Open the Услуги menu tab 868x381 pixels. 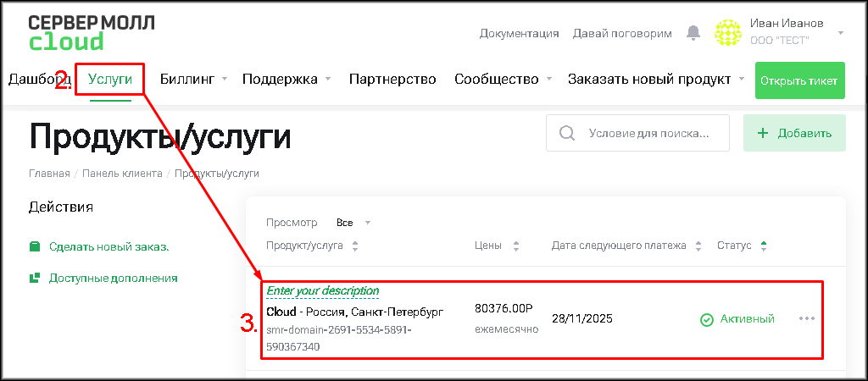coord(110,80)
